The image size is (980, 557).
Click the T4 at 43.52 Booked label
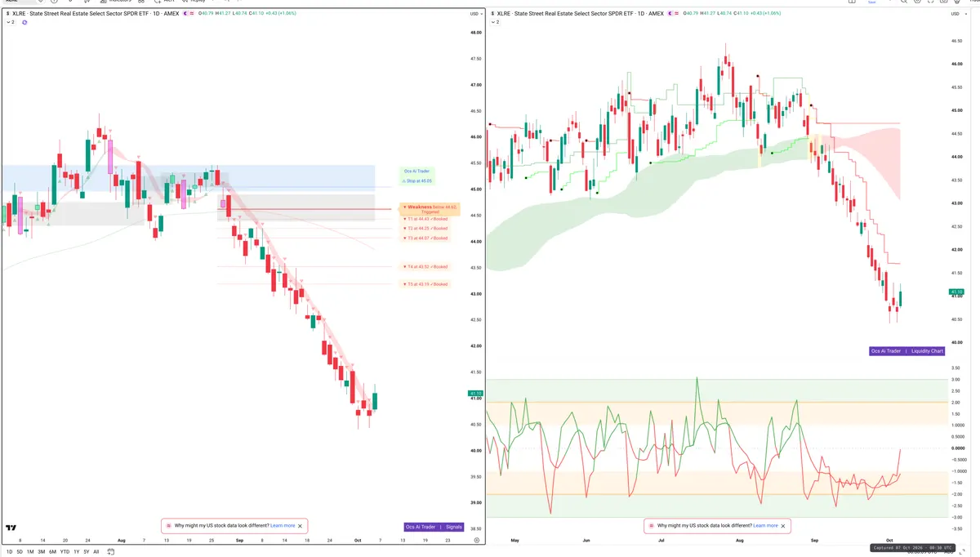click(425, 267)
